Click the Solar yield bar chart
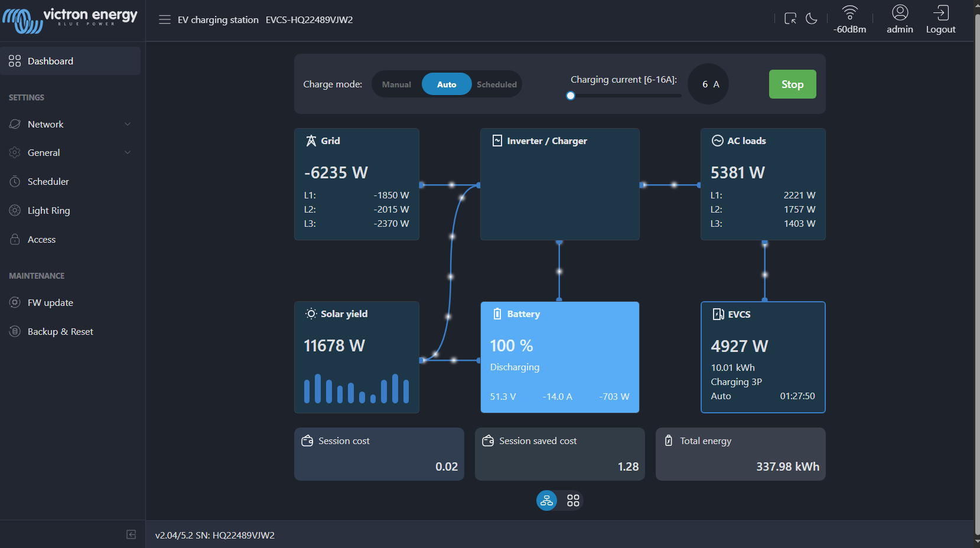The image size is (980, 548). click(x=356, y=389)
